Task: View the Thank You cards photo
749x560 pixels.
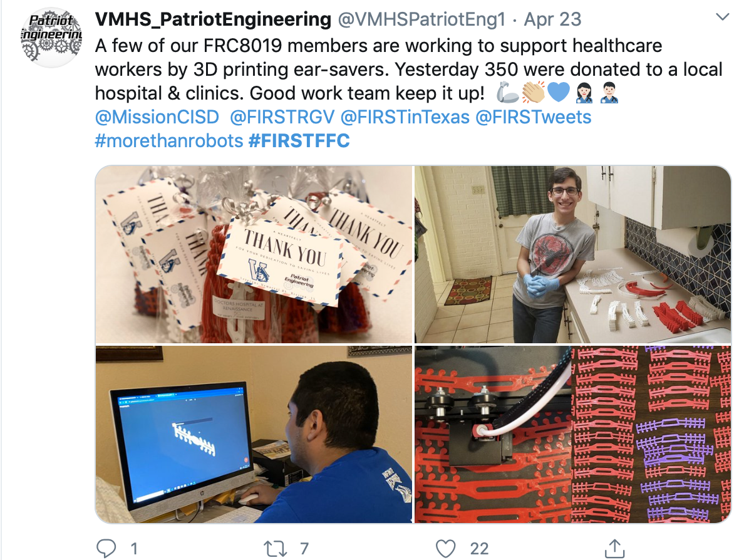Action: point(254,254)
